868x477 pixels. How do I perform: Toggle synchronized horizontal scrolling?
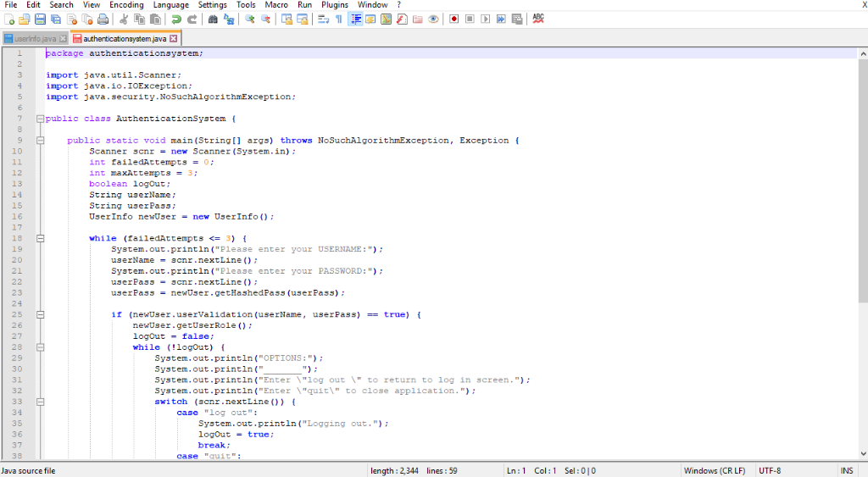pyautogui.click(x=303, y=19)
